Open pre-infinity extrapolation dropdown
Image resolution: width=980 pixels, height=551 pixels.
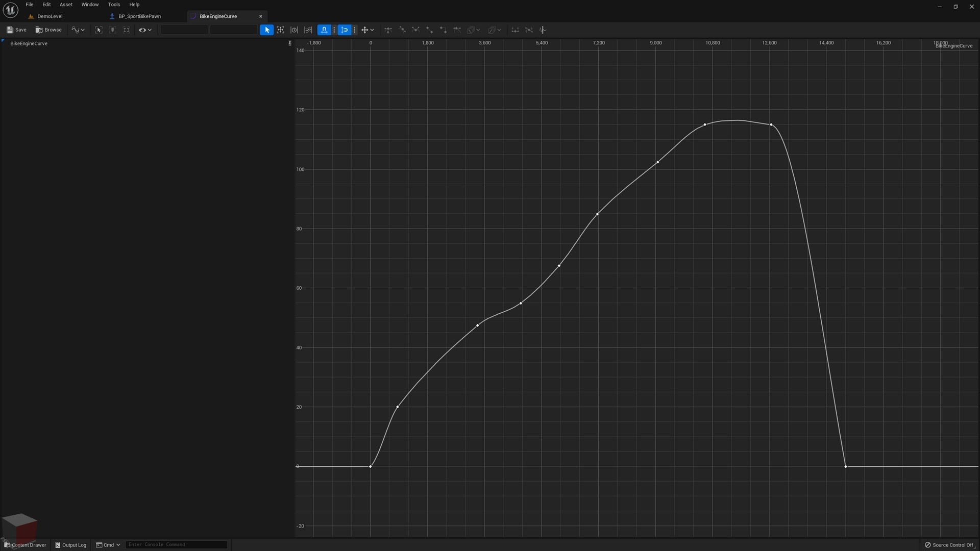tap(474, 30)
